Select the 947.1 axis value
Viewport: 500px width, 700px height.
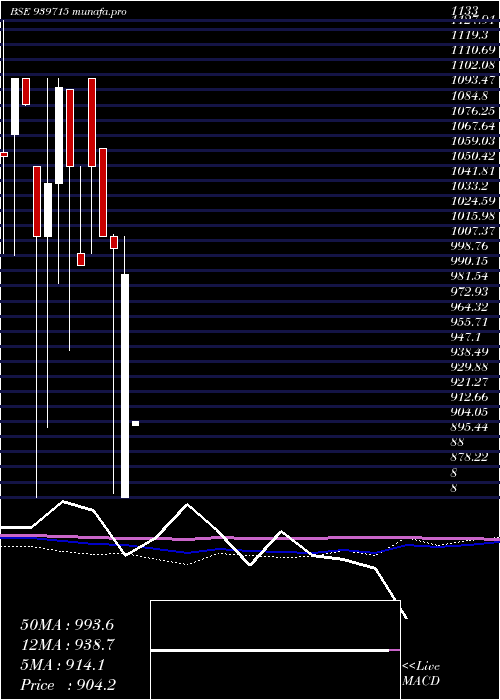465,337
